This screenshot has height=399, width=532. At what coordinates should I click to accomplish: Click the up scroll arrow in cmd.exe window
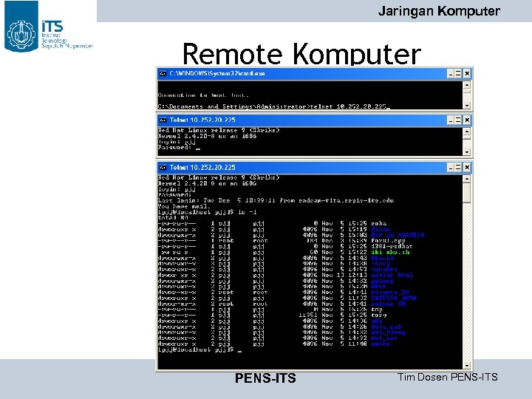click(x=467, y=85)
